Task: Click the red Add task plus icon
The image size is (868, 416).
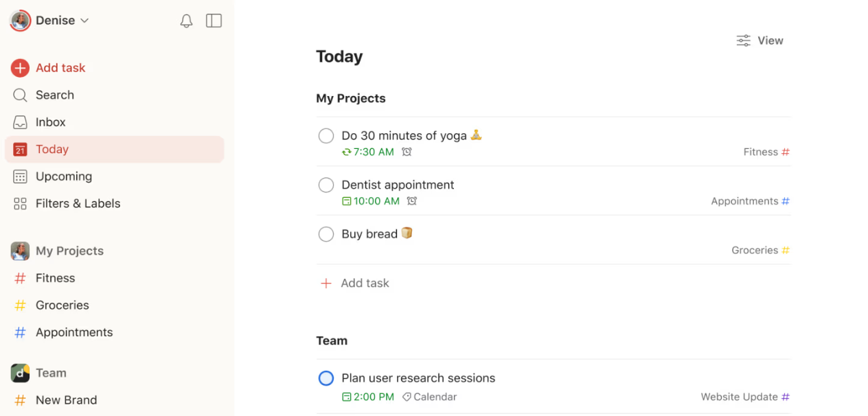Action: pos(20,68)
